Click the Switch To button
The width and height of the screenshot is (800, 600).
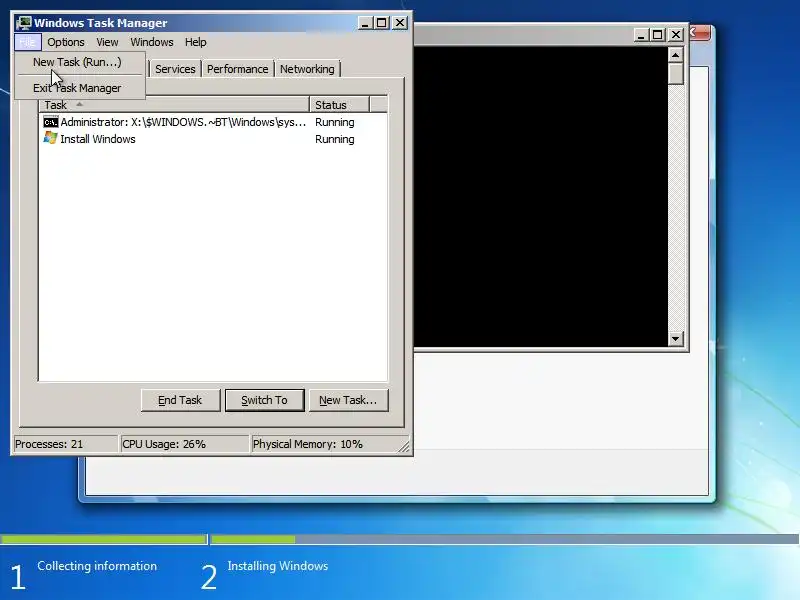(x=264, y=400)
